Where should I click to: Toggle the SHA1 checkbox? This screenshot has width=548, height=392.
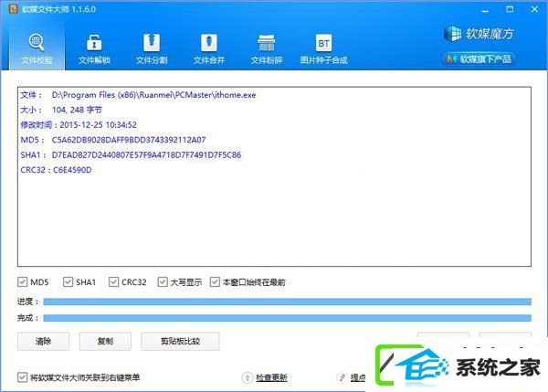pos(68,281)
